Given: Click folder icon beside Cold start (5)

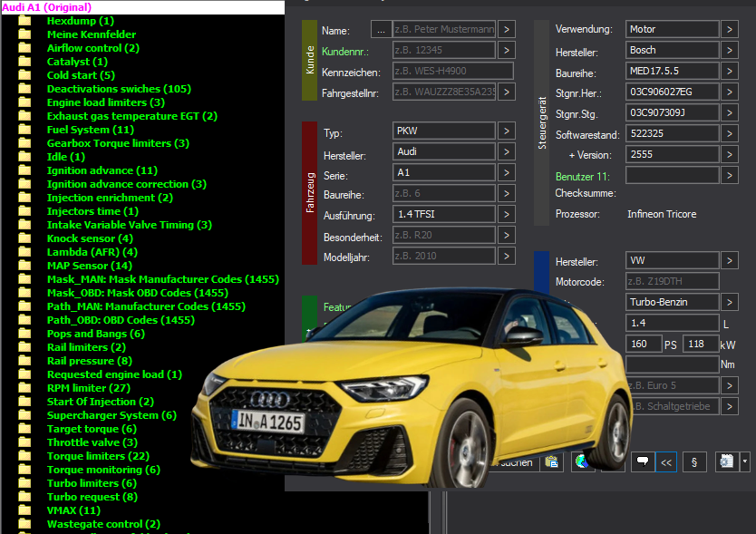Looking at the screenshot, I should (24, 75).
